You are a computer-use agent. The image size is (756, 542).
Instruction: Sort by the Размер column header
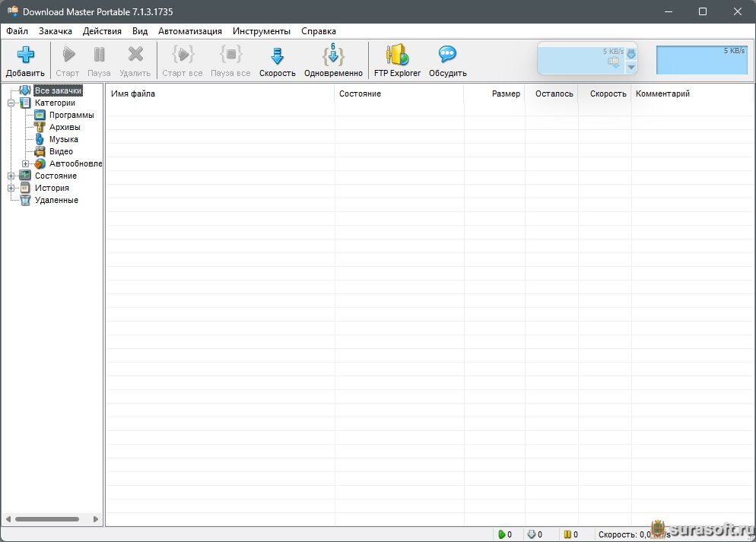tap(505, 94)
